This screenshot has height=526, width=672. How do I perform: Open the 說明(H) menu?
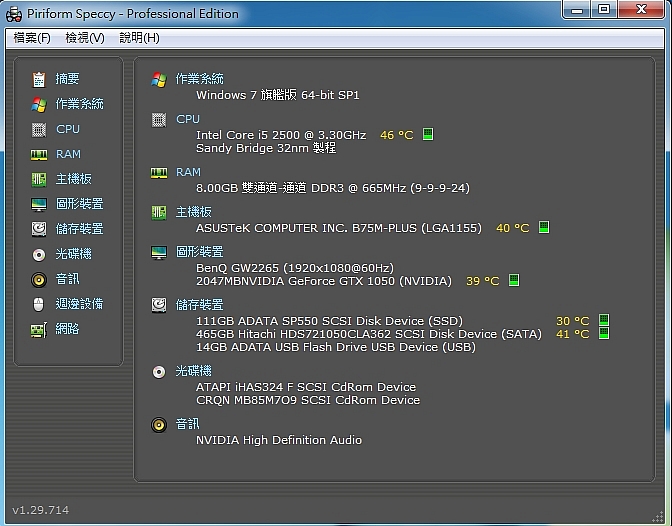[x=139, y=38]
